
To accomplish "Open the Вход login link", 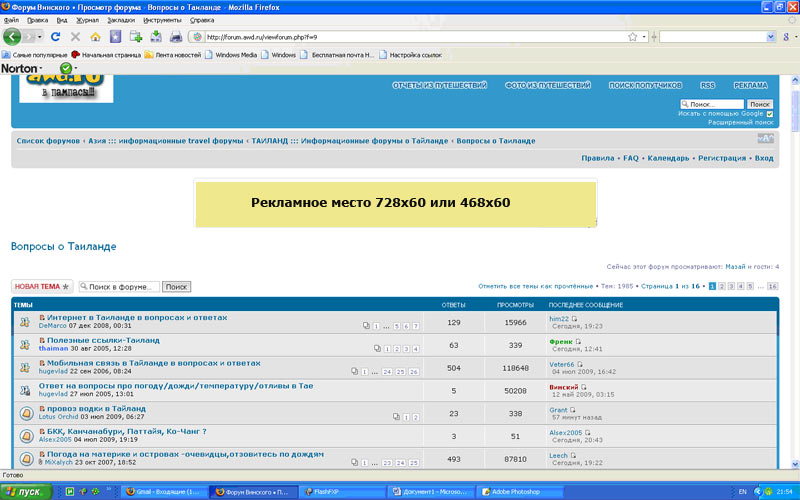I will pyautogui.click(x=764, y=158).
